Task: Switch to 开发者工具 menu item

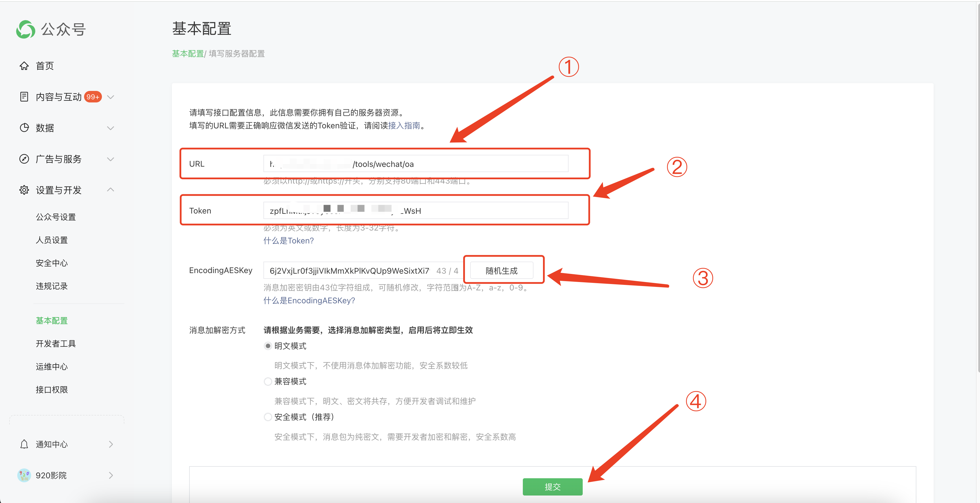Action: pos(56,343)
